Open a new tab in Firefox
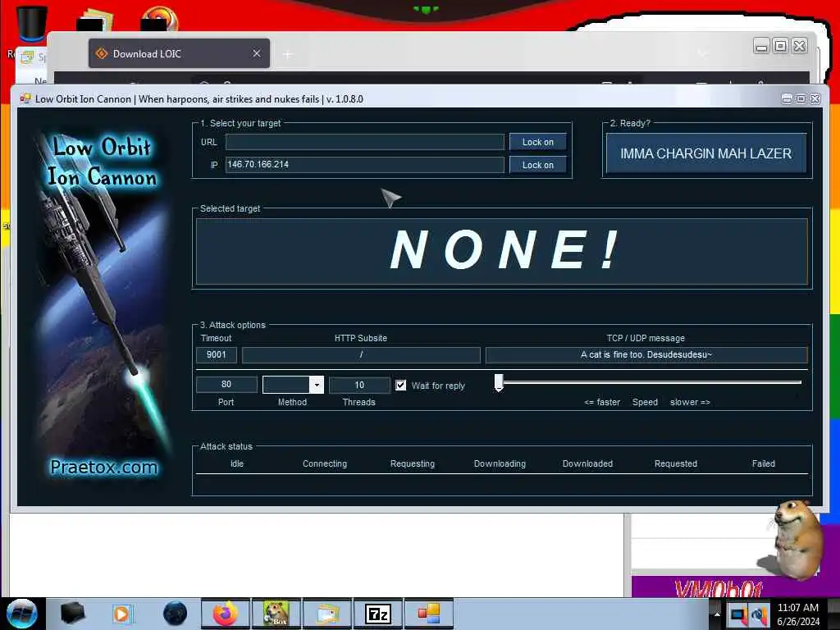Screen dimensions: 840x630 (288, 54)
